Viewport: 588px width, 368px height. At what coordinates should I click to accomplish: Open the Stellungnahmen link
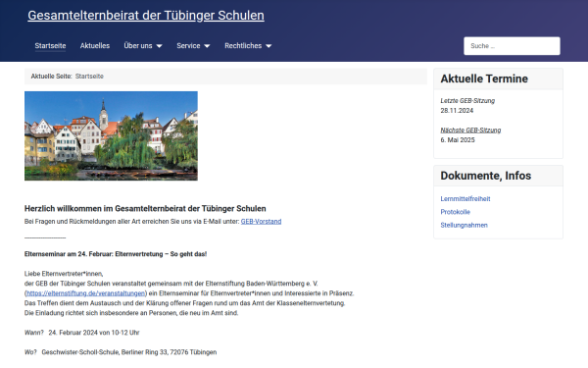click(x=464, y=226)
